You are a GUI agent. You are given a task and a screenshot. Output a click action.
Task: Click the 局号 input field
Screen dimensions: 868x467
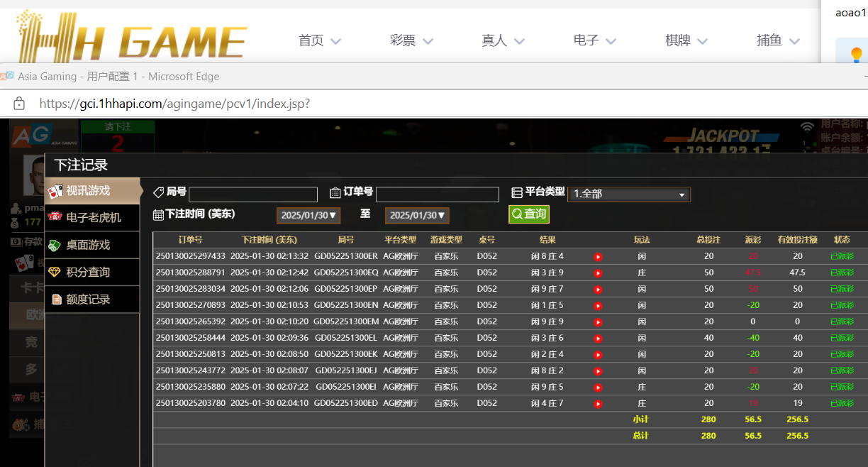point(252,194)
